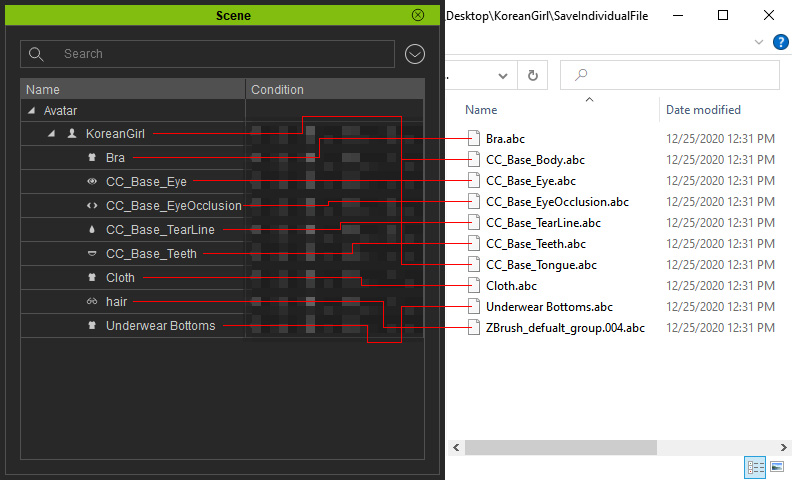
Task: Click the Scene search field
Action: tap(207, 54)
